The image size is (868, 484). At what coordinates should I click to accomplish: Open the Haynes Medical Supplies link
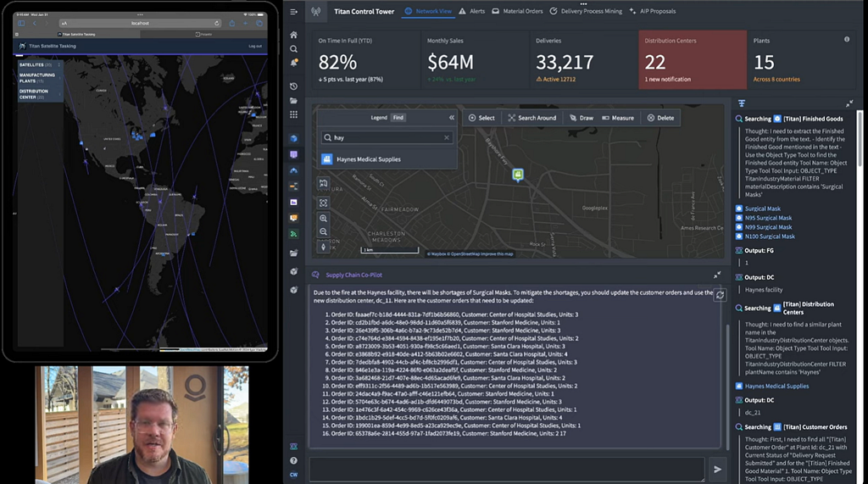tap(776, 386)
